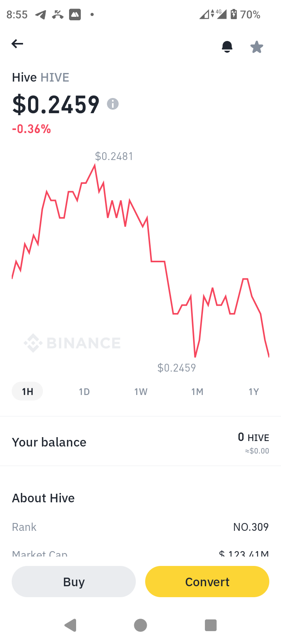This screenshot has width=281, height=644.
Task: Tap the gallery notification icon
Action: [x=75, y=15]
